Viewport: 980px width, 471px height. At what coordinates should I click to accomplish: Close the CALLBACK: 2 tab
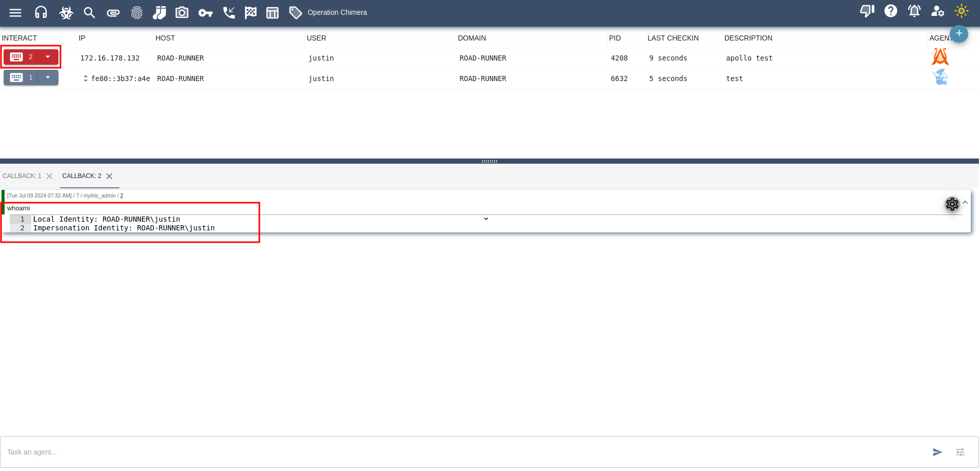click(109, 176)
